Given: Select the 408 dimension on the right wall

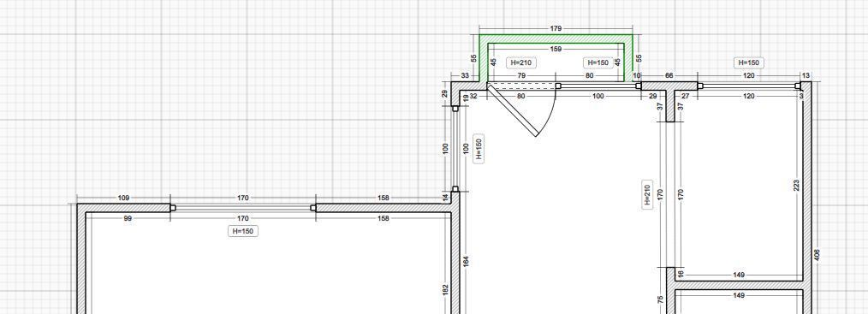Looking at the screenshot, I should tap(817, 256).
